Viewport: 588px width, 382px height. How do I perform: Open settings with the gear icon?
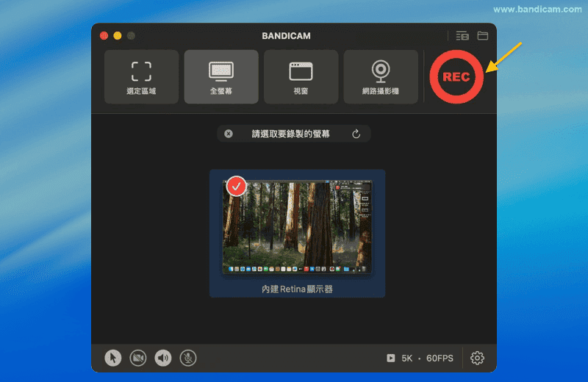(x=477, y=358)
